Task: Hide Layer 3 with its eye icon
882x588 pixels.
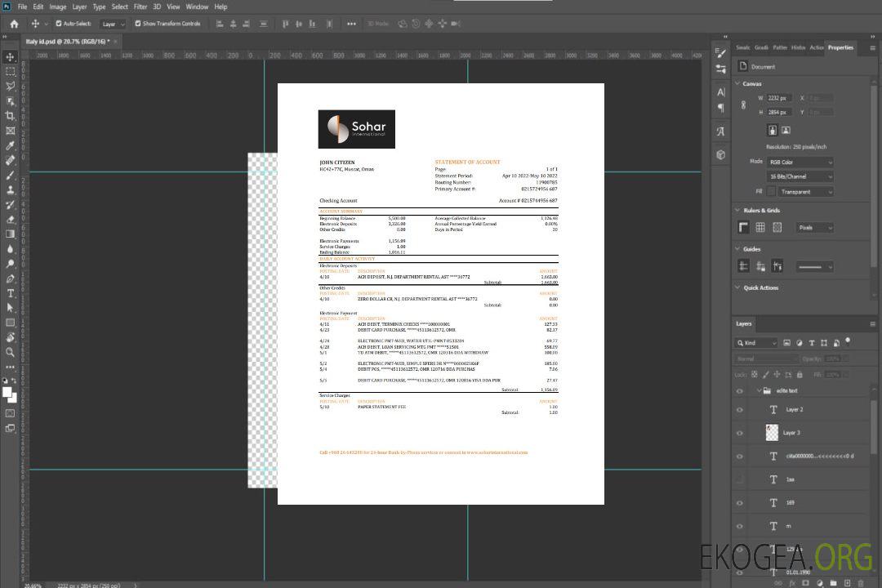Action: pyautogui.click(x=740, y=434)
